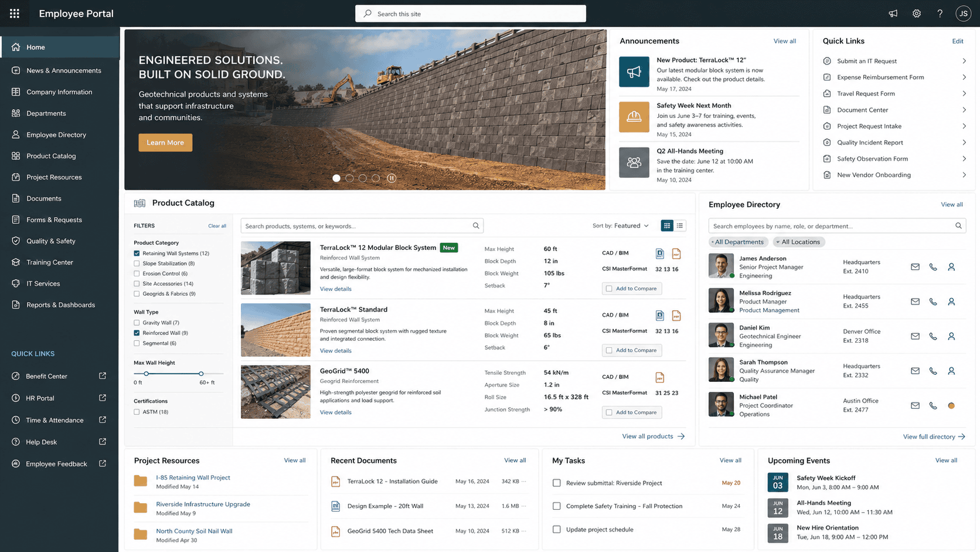Open the JS user profile avatar
980x552 pixels.
[963, 13]
